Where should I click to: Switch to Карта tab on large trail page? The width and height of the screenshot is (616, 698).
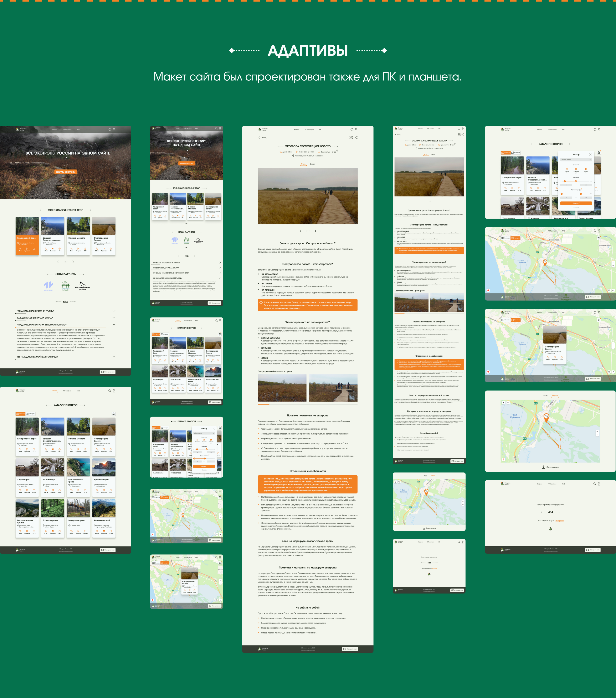[312, 164]
